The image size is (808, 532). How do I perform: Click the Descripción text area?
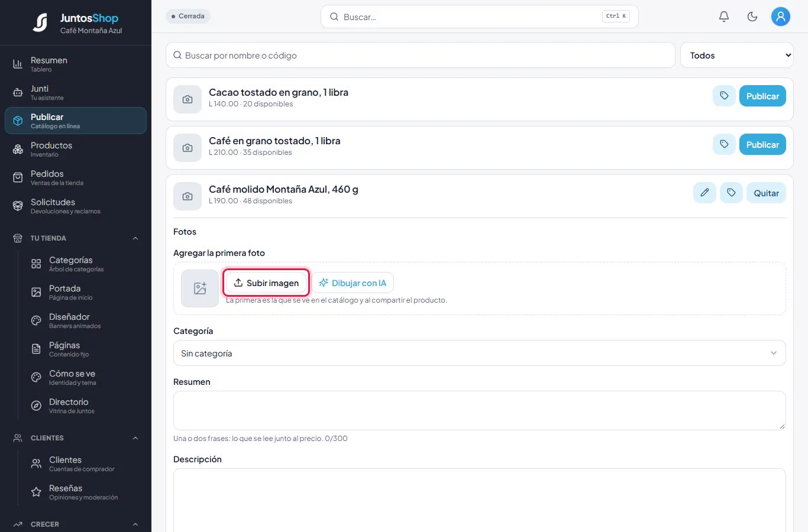point(479,500)
